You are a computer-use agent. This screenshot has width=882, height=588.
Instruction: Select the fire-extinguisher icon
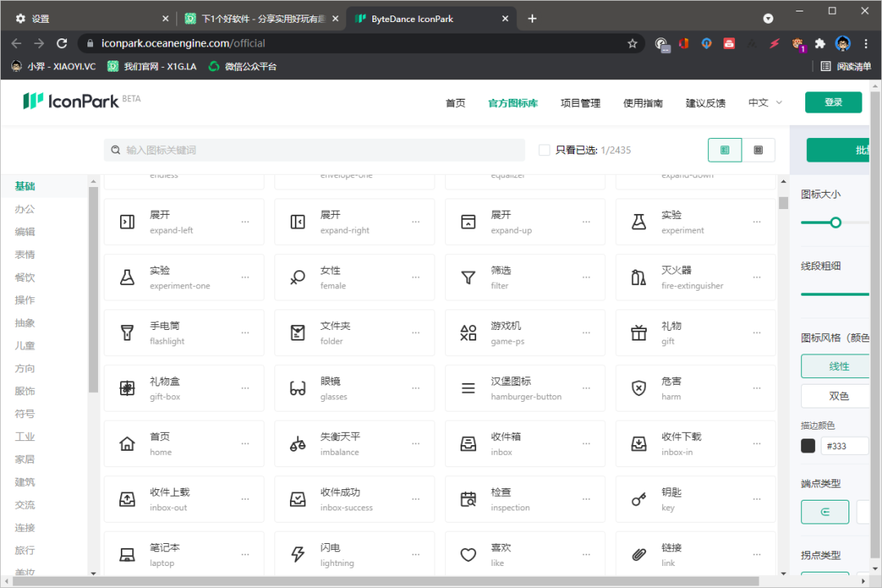[639, 277]
